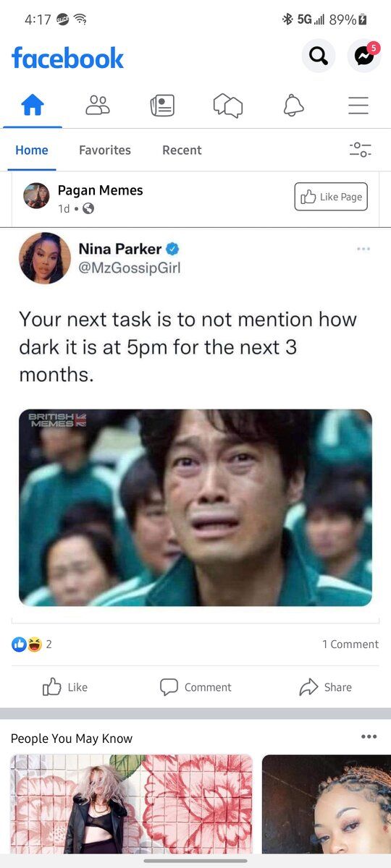Open Notifications bell icon
The image size is (391, 868).
(x=293, y=106)
